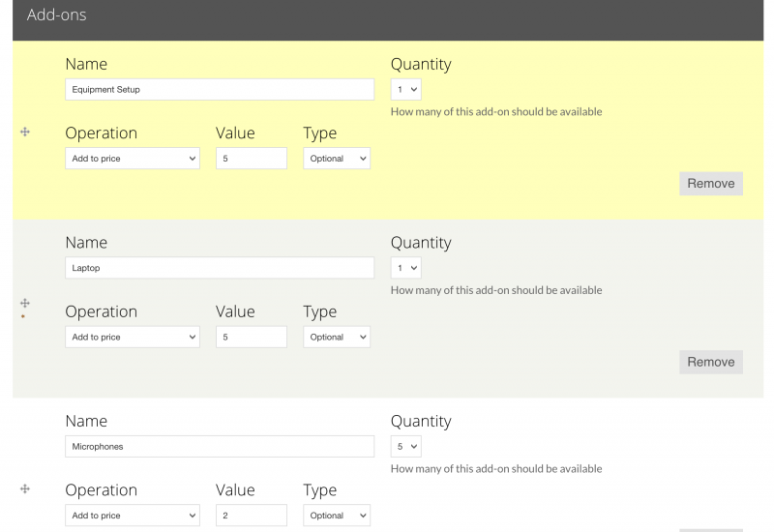Remove the Laptop add-on
The height and width of the screenshot is (532, 774).
pyautogui.click(x=711, y=362)
